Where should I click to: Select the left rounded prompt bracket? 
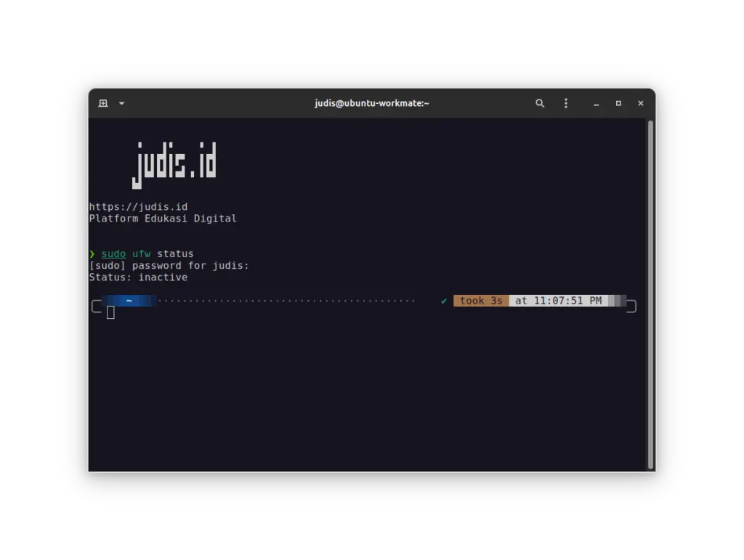click(94, 306)
